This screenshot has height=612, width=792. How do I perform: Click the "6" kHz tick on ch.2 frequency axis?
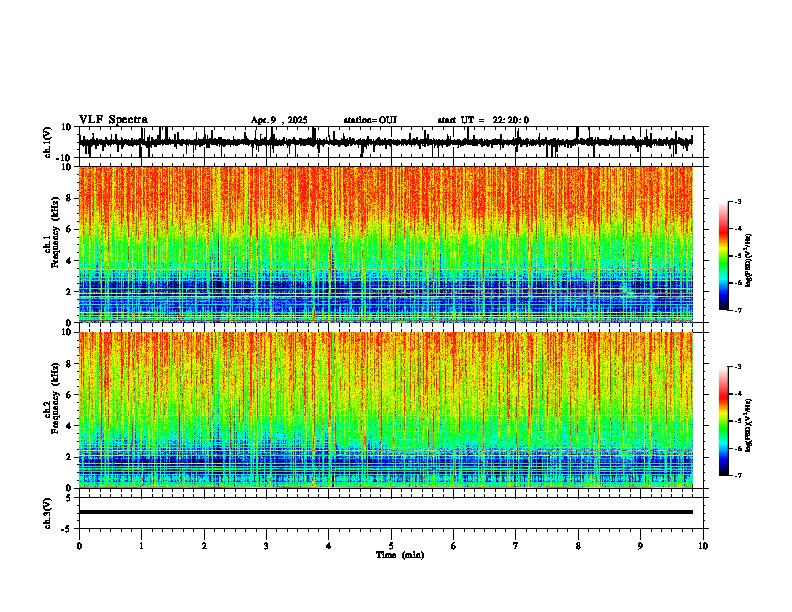70,395
